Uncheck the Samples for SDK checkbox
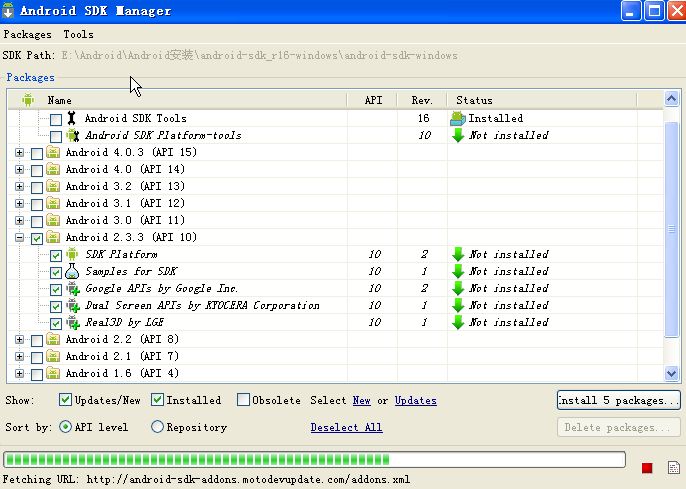This screenshot has width=686, height=489. coord(56,273)
